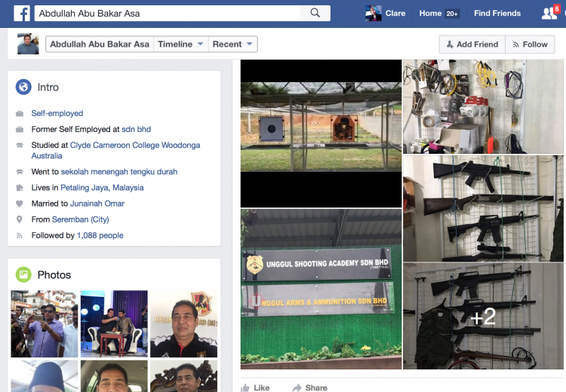Image resolution: width=566 pixels, height=392 pixels.
Task: Open the Petaling Jaya, Malaysia link
Action: click(x=102, y=188)
